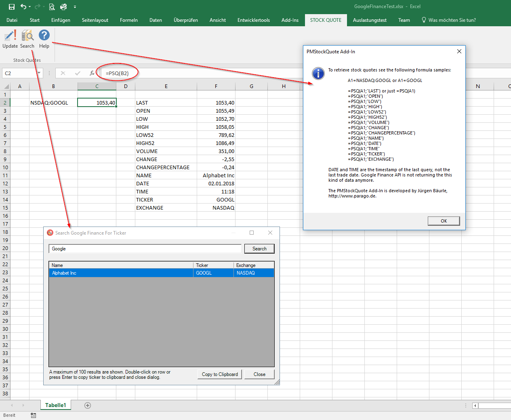Screen dimensions: 511x420
Task: Click the Undo arrow in quick access toolbar
Action: (x=23, y=6)
